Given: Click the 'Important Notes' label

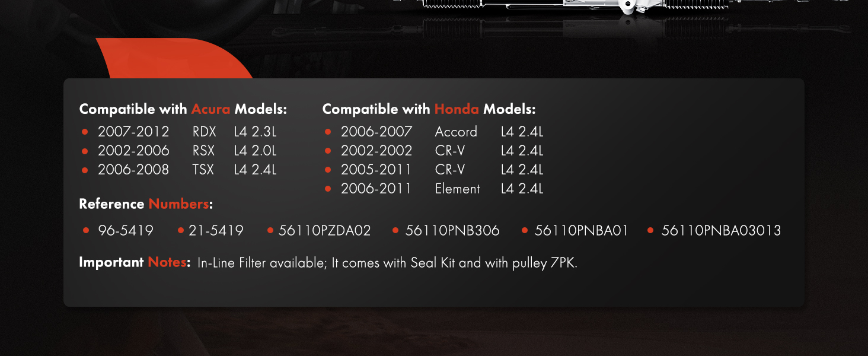Looking at the screenshot, I should point(135,262).
